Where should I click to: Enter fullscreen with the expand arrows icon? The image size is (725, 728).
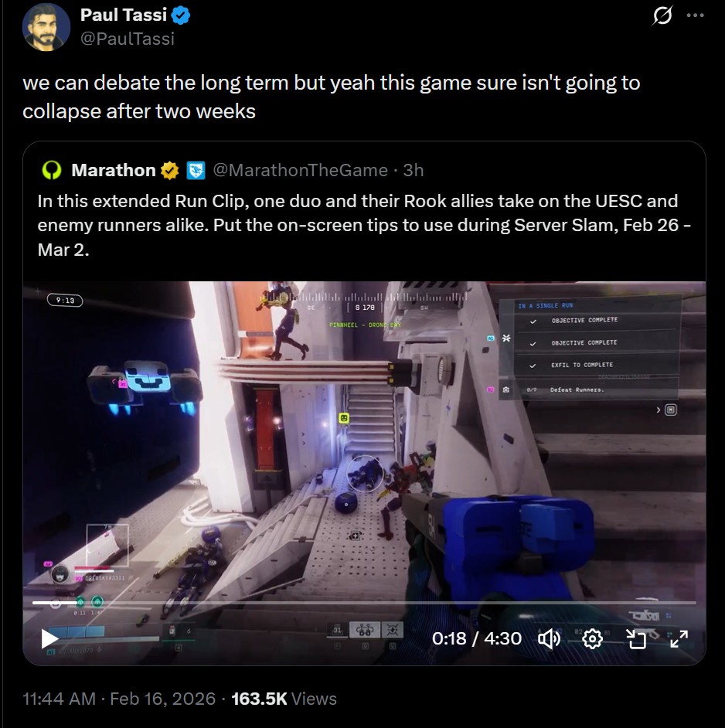679,639
